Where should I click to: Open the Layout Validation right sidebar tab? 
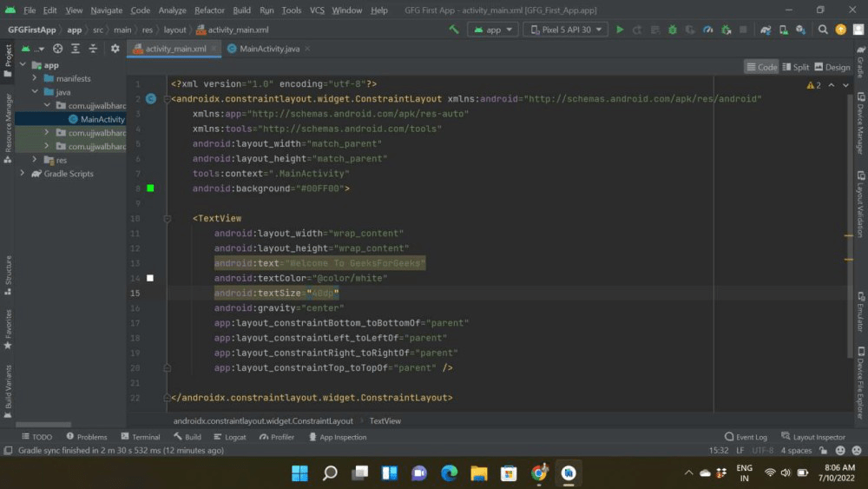click(860, 204)
